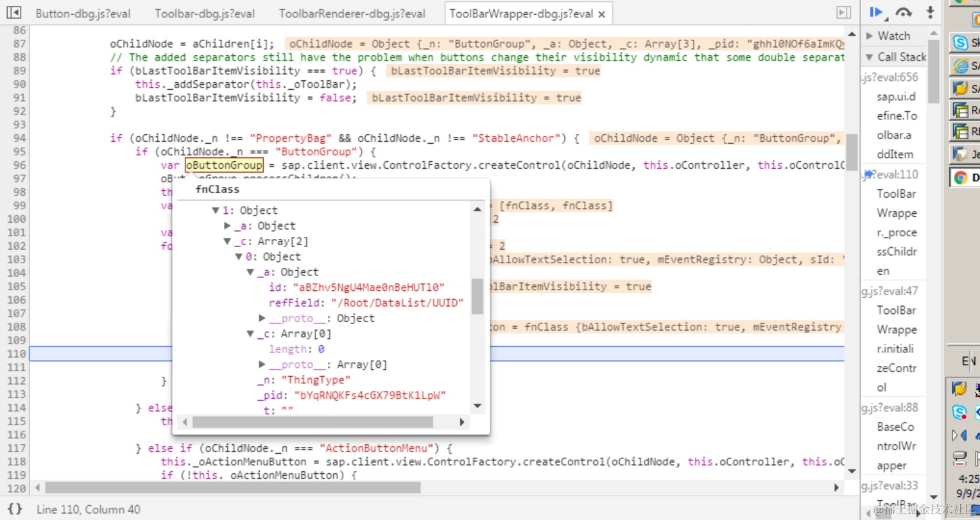
Task: Expand the Watch section
Action: point(870,35)
